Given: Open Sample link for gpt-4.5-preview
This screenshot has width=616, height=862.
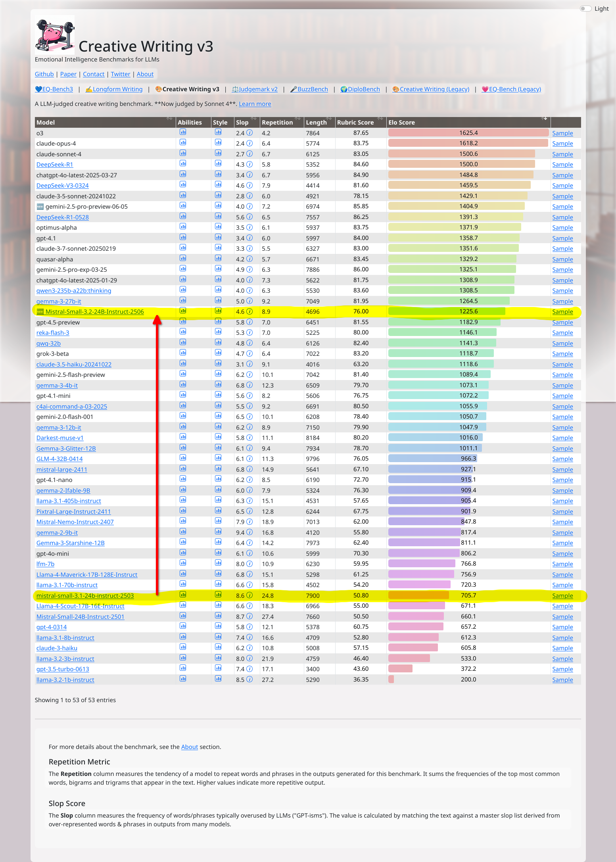Looking at the screenshot, I should click(x=562, y=323).
